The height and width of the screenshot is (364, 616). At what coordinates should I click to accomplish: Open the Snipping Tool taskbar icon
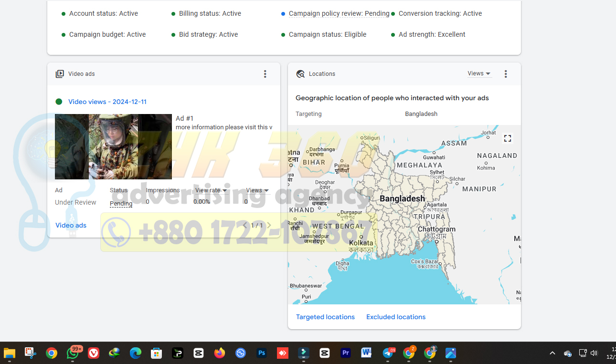click(31, 353)
